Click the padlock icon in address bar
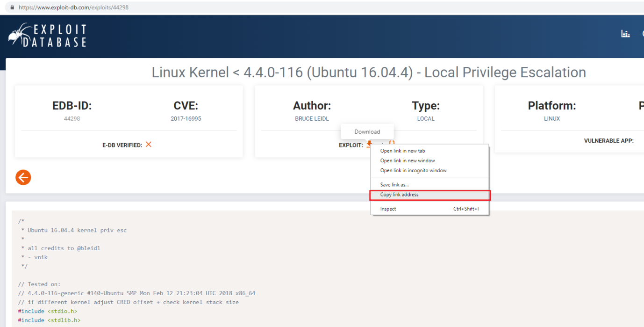Viewport: 644px width, 327px height. (12, 7)
